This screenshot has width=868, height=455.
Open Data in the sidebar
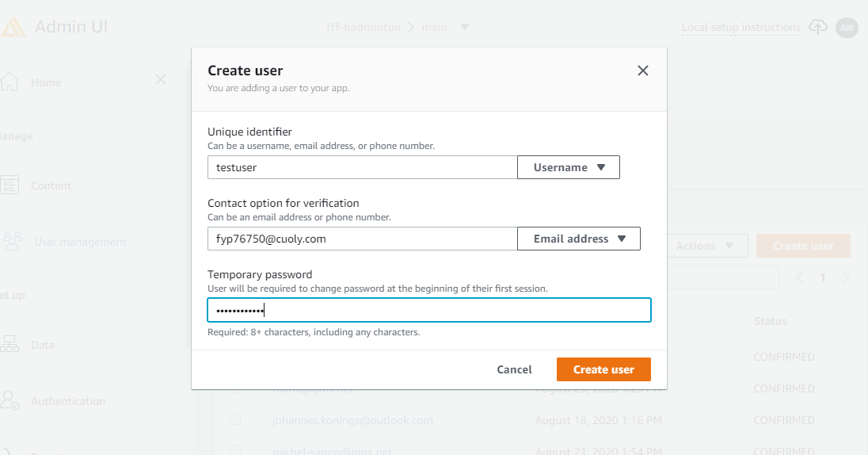tap(43, 346)
